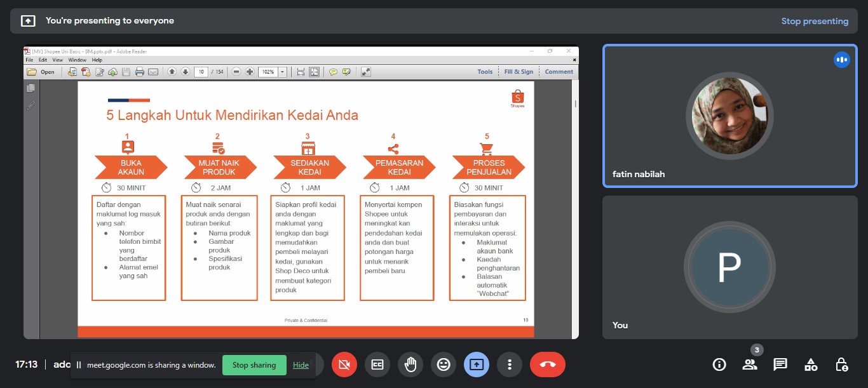
Task: Go to the next page arrow
Action: [185, 72]
